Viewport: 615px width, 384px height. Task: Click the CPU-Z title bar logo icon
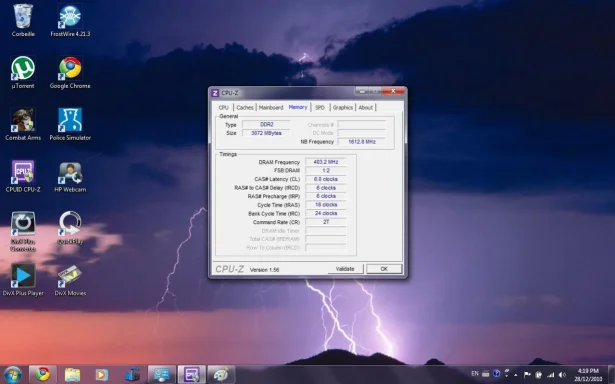(x=215, y=93)
